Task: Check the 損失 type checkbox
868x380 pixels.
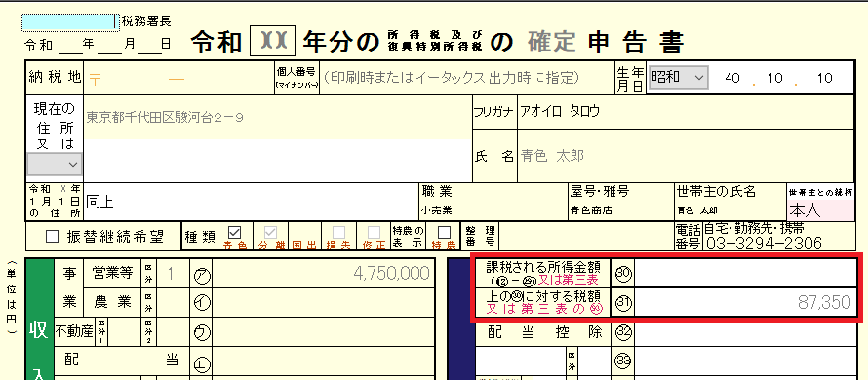Action: pos(338,232)
